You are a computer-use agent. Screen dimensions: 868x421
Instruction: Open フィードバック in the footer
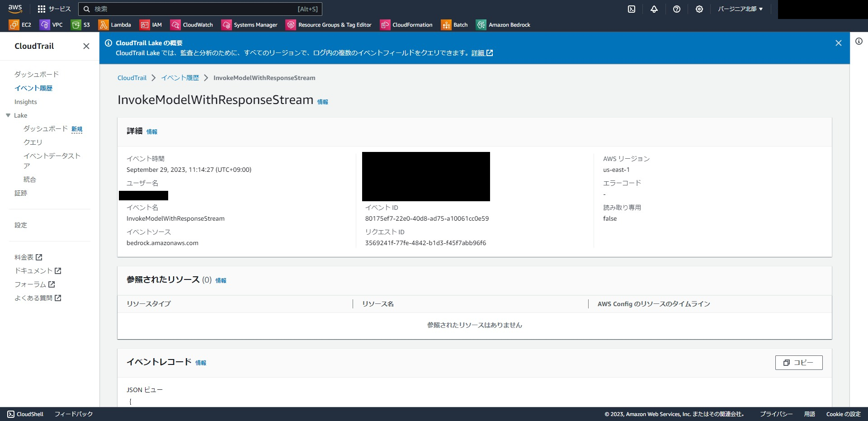click(74, 414)
